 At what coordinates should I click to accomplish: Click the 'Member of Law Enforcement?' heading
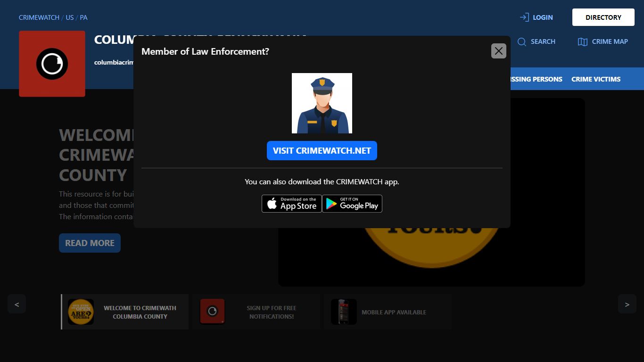[x=205, y=51]
